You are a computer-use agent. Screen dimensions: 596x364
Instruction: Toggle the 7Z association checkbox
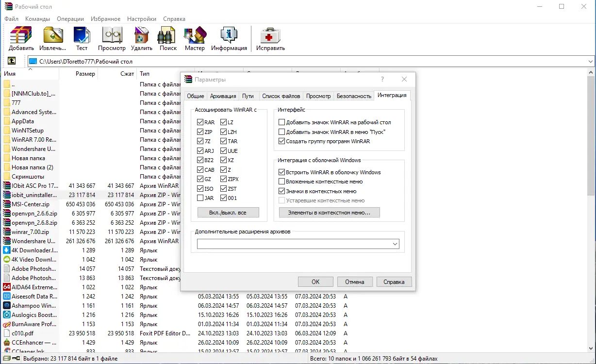coord(200,141)
